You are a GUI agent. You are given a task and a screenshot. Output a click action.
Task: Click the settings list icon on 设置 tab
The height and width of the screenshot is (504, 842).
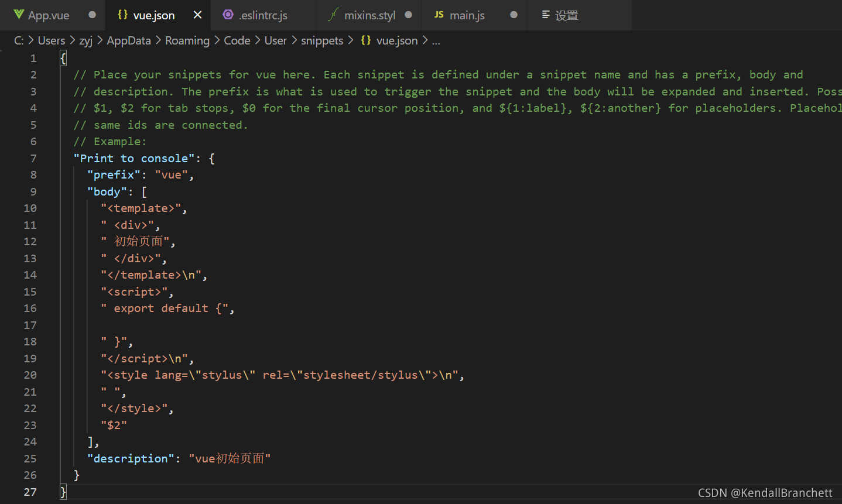point(547,15)
